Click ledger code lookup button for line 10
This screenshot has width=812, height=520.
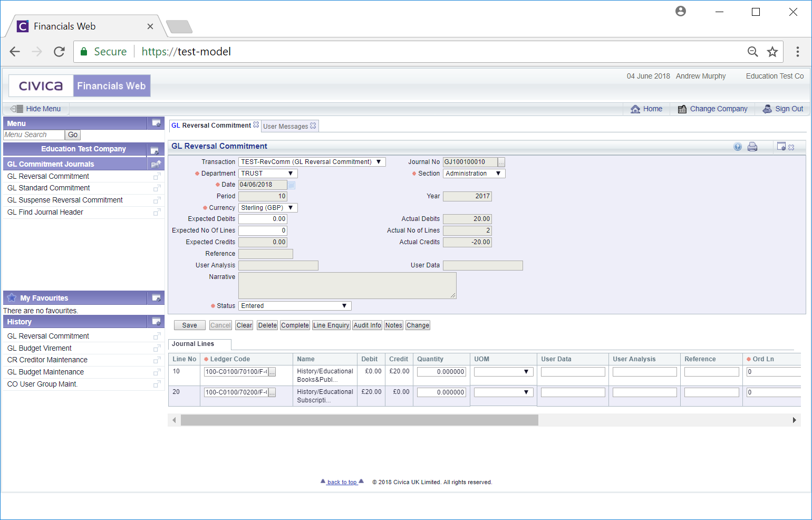click(x=272, y=372)
